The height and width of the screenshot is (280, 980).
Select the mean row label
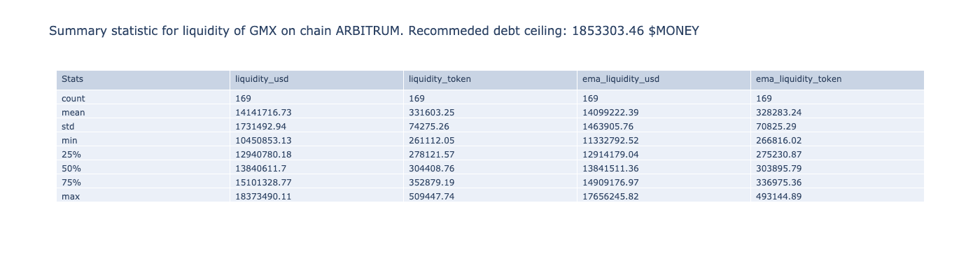[x=73, y=113]
